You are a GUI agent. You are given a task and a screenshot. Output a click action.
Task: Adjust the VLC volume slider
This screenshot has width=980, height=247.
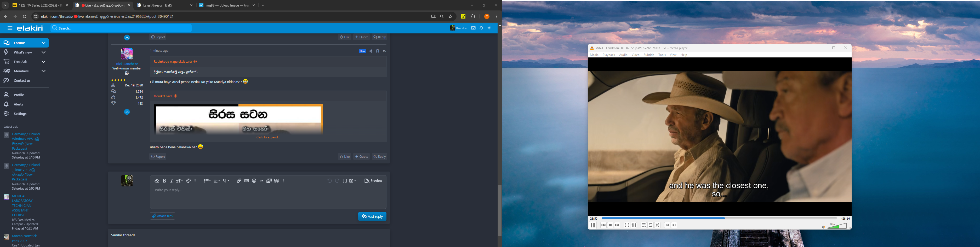(x=837, y=226)
